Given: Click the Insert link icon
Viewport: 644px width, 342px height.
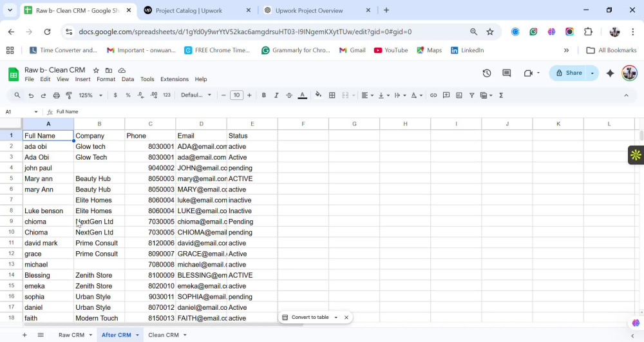Looking at the screenshot, I should 433,95.
